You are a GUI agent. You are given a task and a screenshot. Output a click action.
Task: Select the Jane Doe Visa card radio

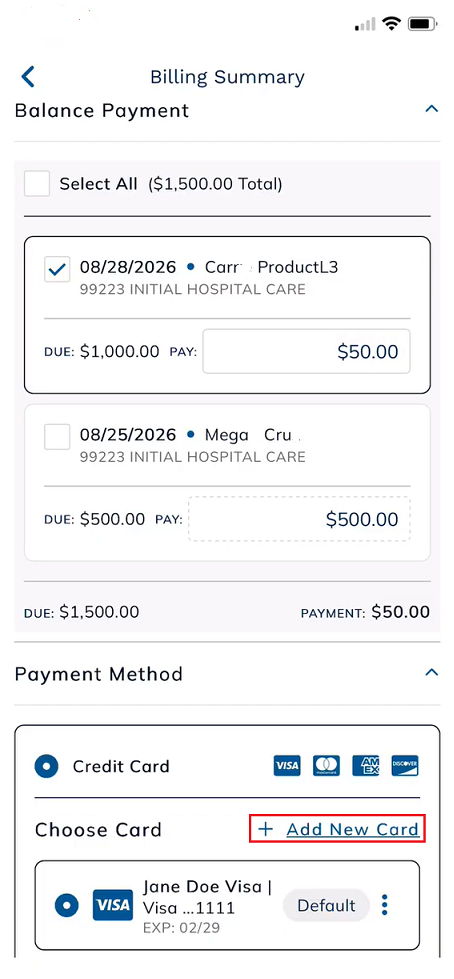click(x=66, y=905)
